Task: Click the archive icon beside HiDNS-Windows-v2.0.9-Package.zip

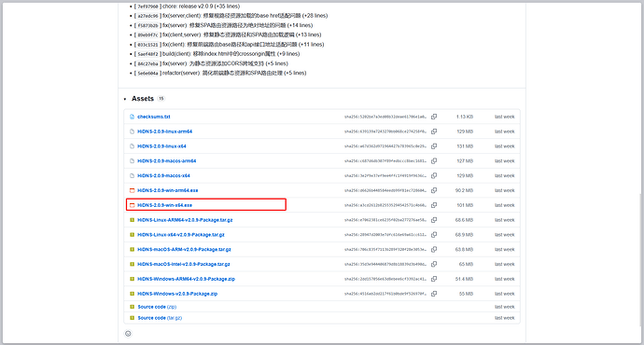Action: coord(132,294)
